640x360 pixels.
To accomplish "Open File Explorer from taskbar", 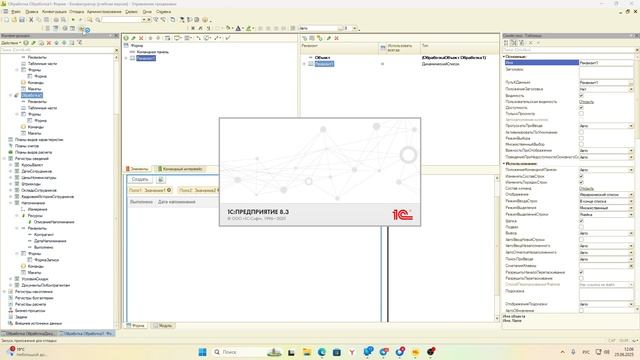I will tap(307, 352).
